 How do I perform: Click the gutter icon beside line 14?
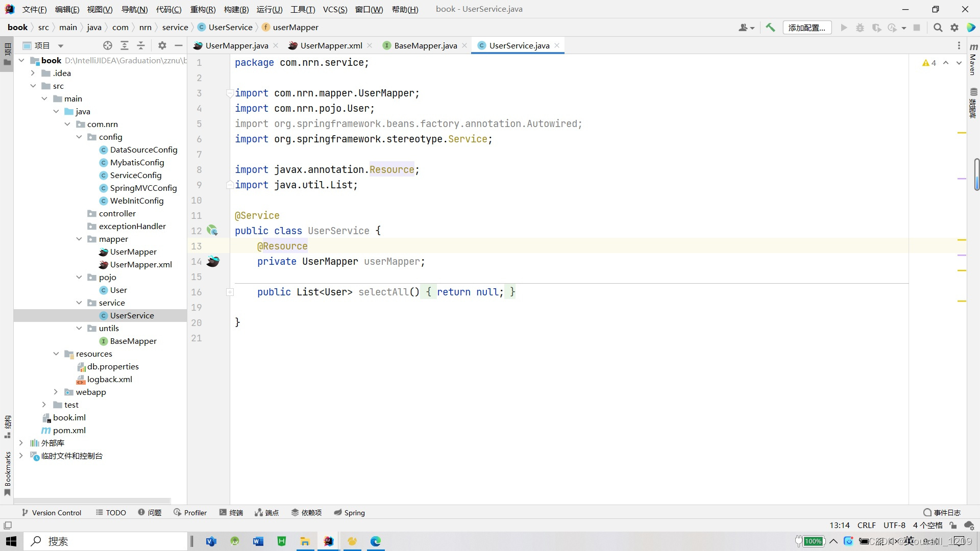pos(213,261)
